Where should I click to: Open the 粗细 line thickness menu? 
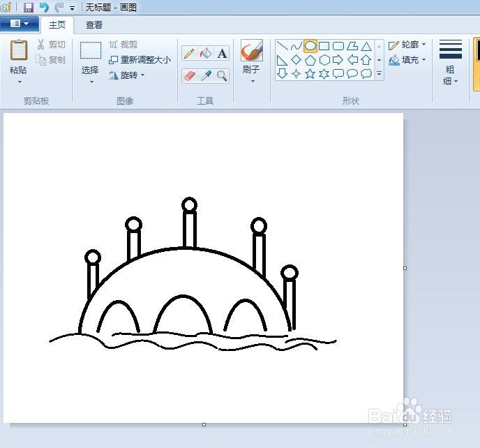click(x=450, y=63)
